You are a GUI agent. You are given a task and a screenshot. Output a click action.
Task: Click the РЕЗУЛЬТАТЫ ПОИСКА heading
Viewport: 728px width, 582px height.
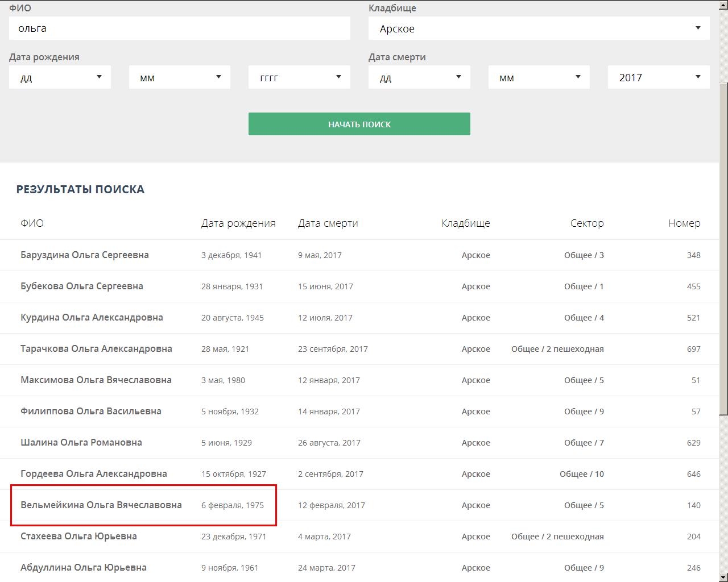click(x=80, y=189)
